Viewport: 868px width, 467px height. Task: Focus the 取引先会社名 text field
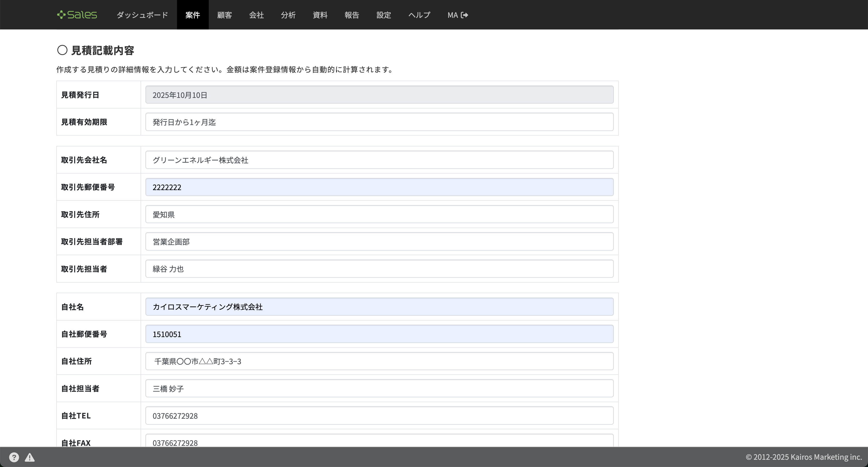pyautogui.click(x=379, y=160)
